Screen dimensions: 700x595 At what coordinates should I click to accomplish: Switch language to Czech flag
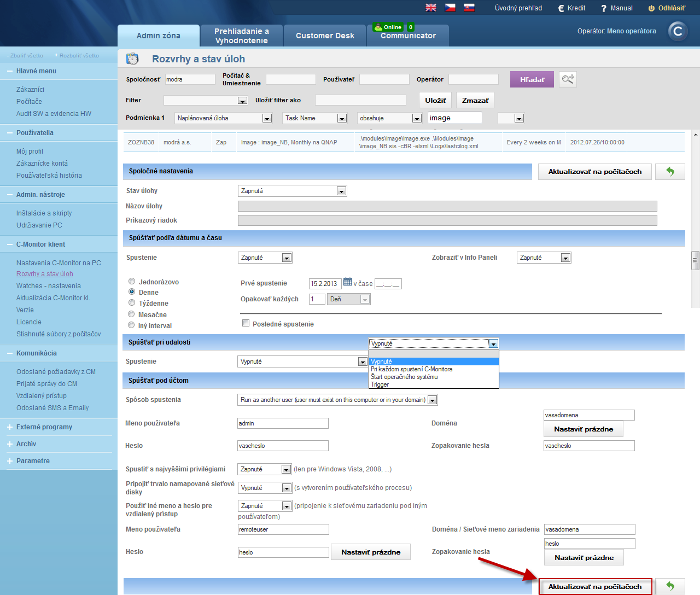[450, 8]
